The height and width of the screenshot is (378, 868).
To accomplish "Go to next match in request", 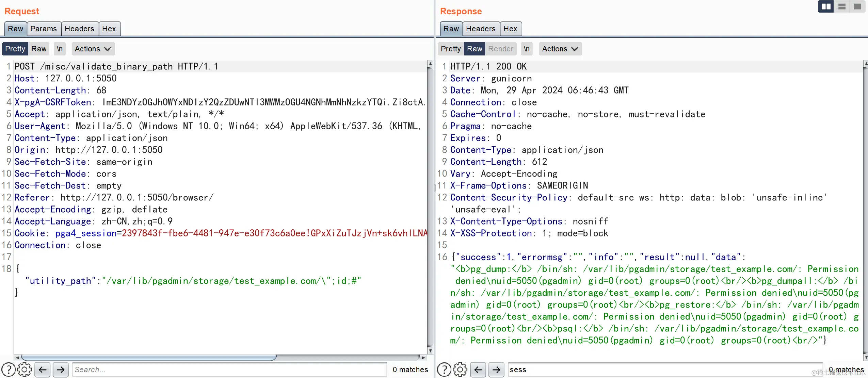I will (x=61, y=369).
